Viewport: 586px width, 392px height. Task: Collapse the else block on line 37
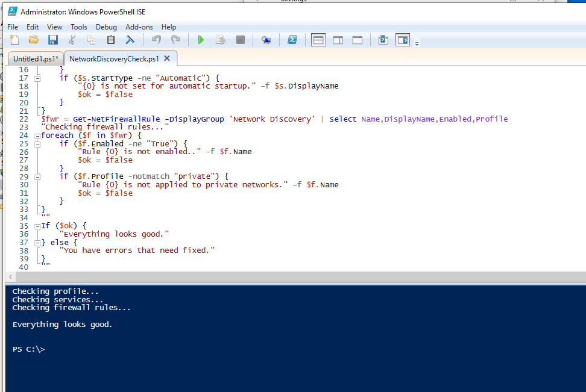(37, 243)
